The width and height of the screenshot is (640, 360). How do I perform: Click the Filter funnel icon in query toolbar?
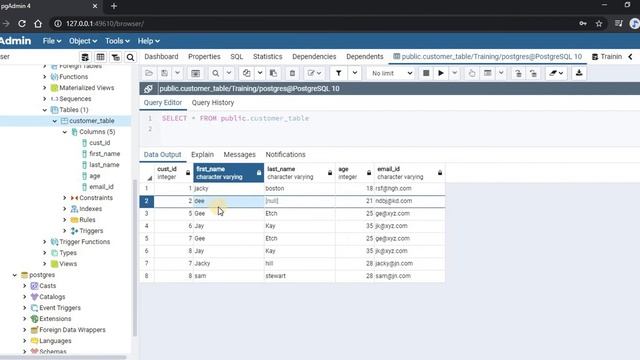pyautogui.click(x=338, y=73)
